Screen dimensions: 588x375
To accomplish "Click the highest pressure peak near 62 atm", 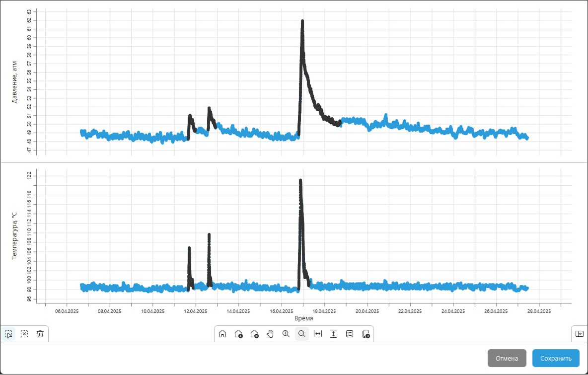I will tap(302, 21).
